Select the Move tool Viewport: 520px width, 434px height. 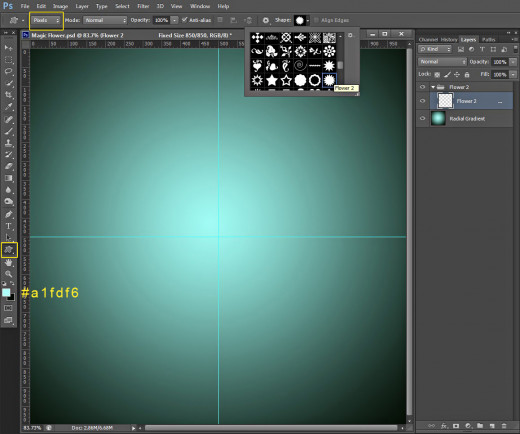click(9, 48)
